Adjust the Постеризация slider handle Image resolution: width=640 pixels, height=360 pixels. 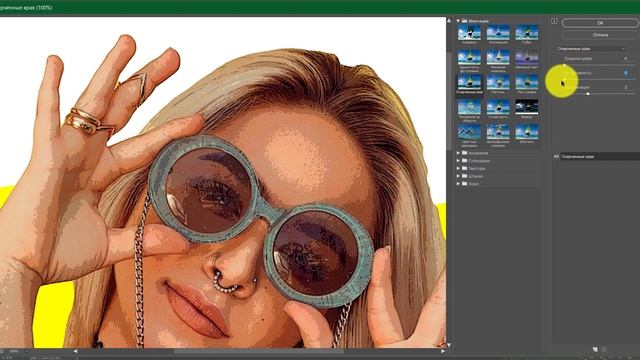tap(588, 94)
